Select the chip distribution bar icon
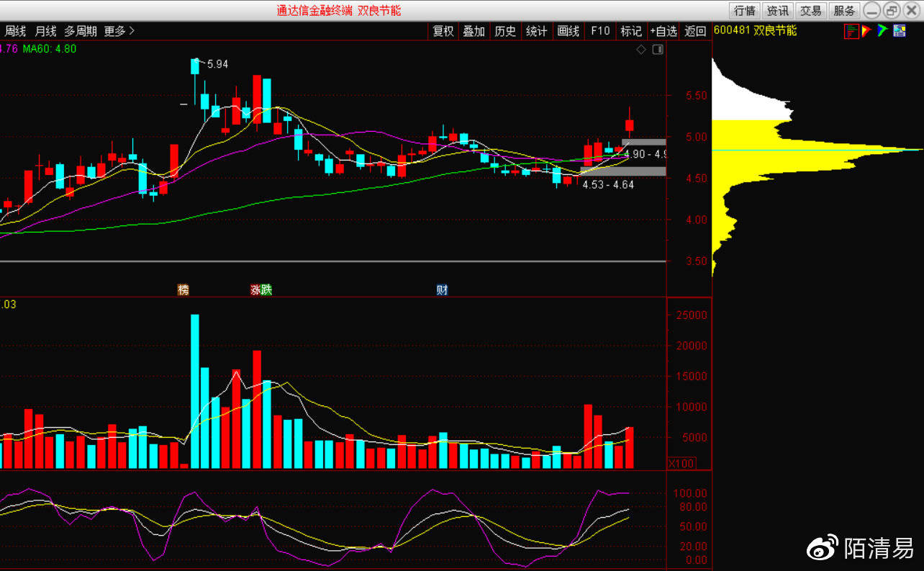The width and height of the screenshot is (924, 571). 851,31
